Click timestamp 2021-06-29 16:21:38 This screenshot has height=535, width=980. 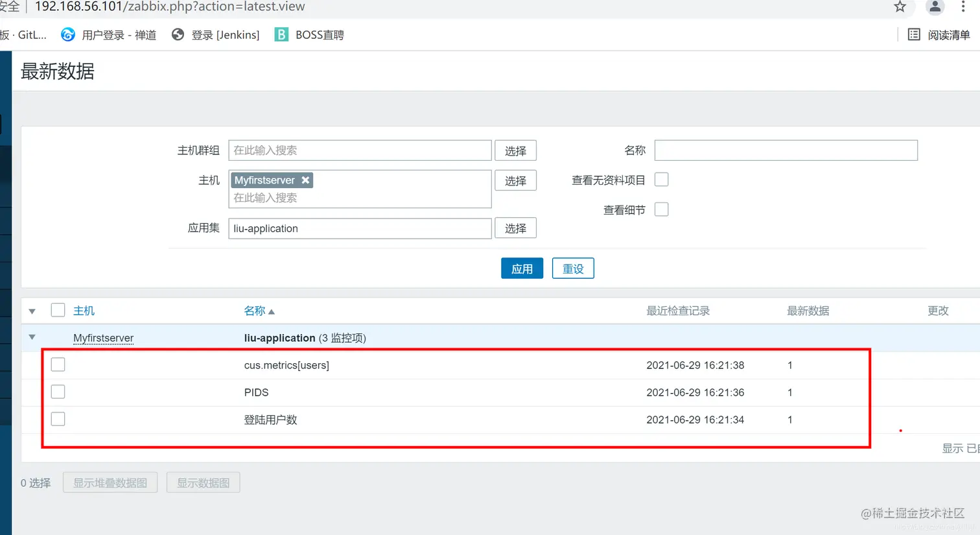coord(695,365)
